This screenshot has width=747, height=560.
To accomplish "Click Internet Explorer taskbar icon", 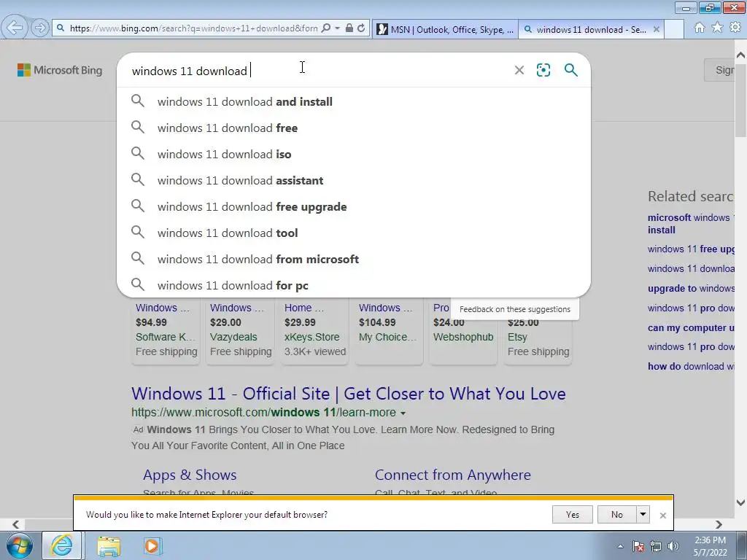I will pos(63,545).
